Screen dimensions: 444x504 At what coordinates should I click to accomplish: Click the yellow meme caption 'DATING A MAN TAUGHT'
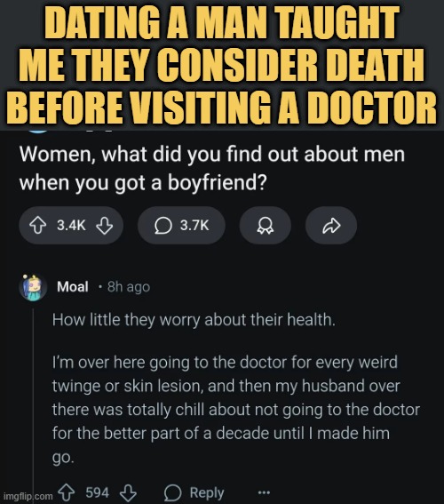click(x=221, y=22)
